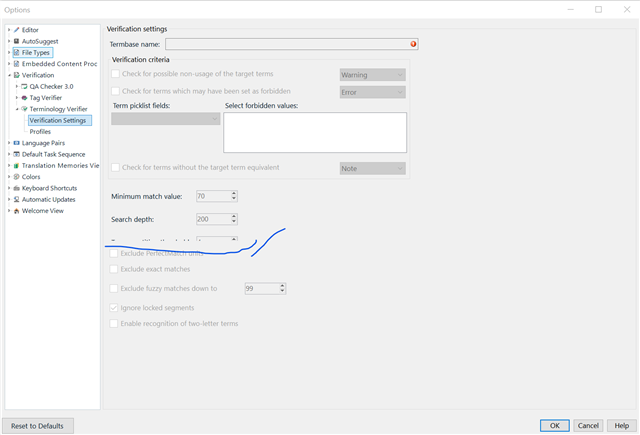Screen dimensions: 640x435
Task: Click the QA Checker 3.0 icon
Action: (x=24, y=87)
